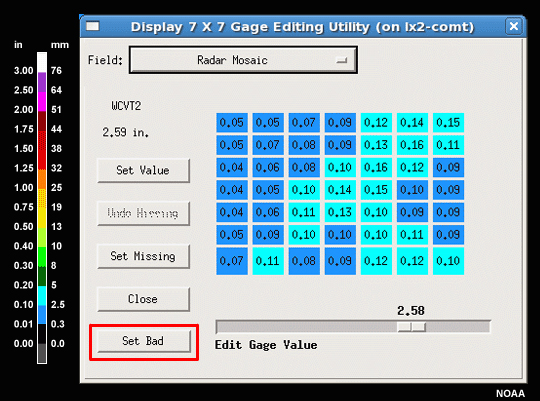Viewport: 540px width, 401px height.
Task: Click the Field: label
Action: [105, 60]
